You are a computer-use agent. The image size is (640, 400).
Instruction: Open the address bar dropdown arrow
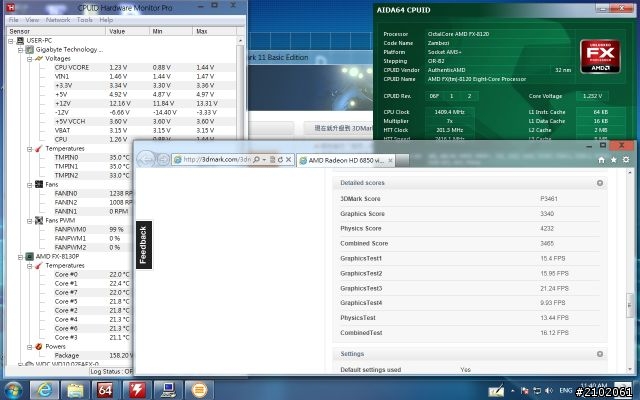pos(264,160)
